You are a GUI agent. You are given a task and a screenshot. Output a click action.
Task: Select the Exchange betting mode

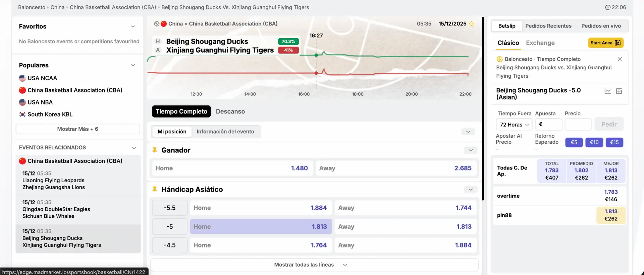540,43
